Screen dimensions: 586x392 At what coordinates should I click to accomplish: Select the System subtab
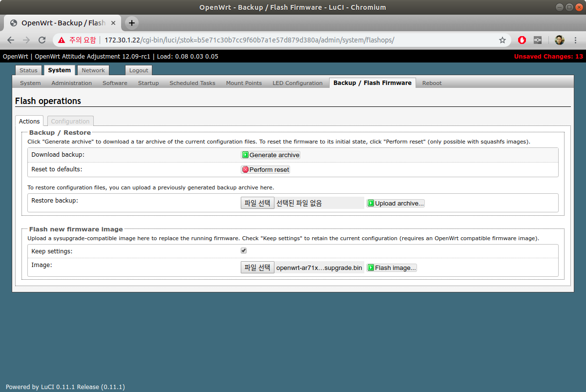click(x=30, y=83)
